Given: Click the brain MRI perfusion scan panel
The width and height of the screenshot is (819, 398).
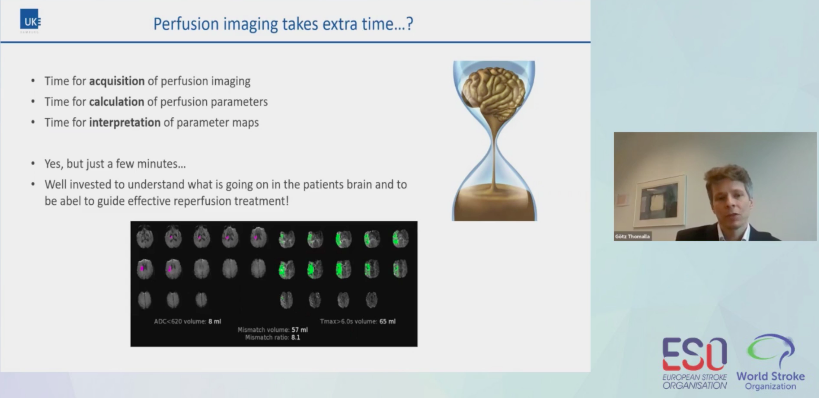Looking at the screenshot, I should click(274, 284).
